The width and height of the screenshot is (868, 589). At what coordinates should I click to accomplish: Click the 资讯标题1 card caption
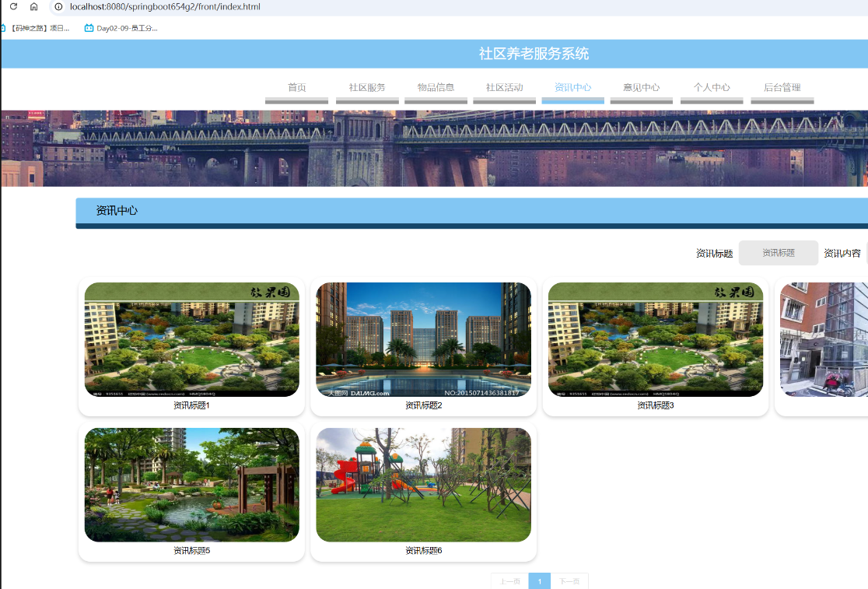(191, 406)
